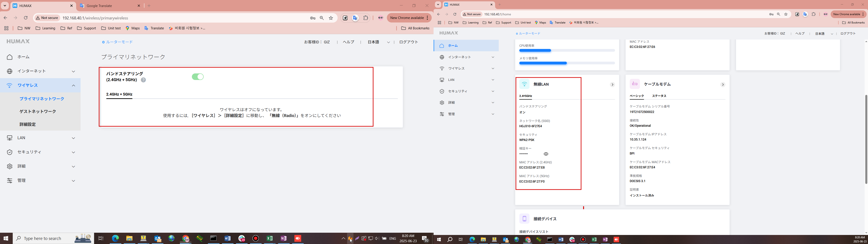This screenshot has width=868, height=244.
Task: Click the CPU使用率 progress bar
Action: pyautogui.click(x=567, y=50)
